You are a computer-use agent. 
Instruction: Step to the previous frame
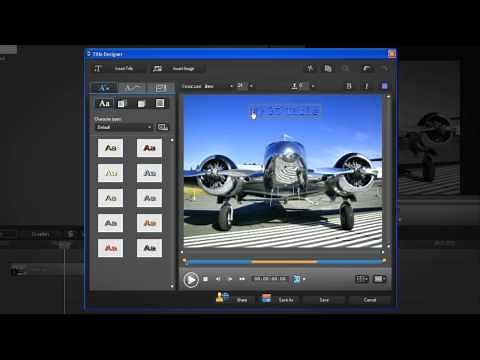[x=218, y=279]
